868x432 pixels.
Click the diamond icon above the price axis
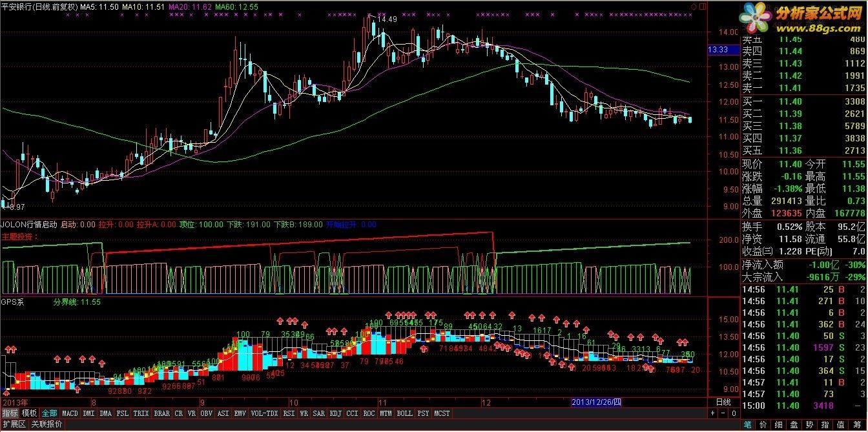click(x=694, y=6)
